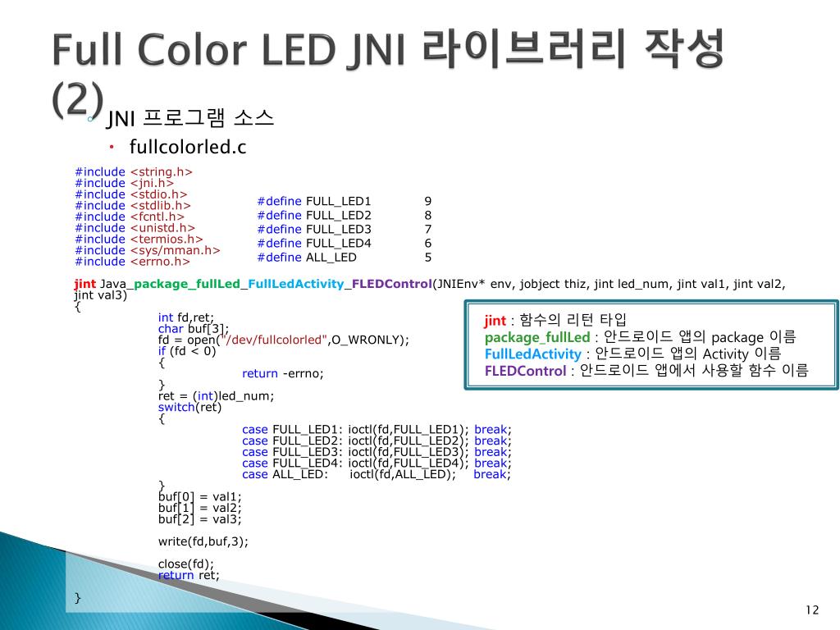Viewport: 840px width, 630px height.
Task: Click the line 'buf[1] = val2;'
Action: pos(200,509)
